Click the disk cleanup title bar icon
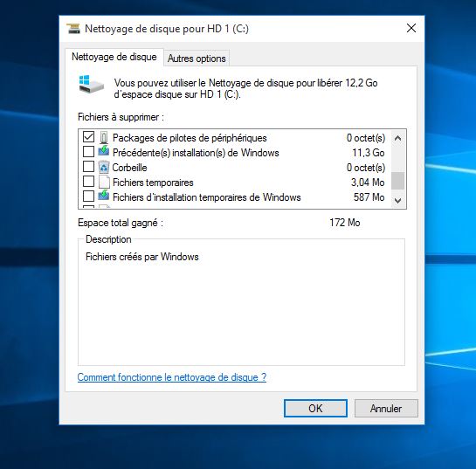This screenshot has width=476, height=469. coord(73,29)
